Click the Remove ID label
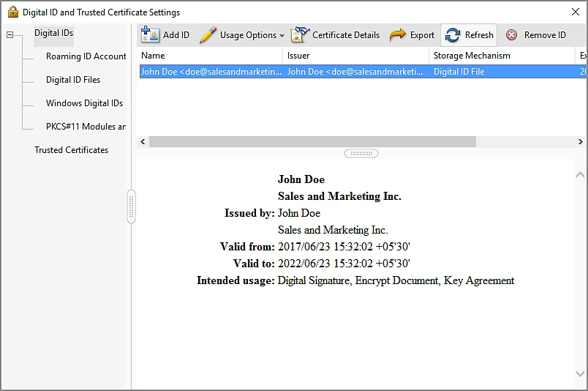The width and height of the screenshot is (588, 391). [545, 35]
